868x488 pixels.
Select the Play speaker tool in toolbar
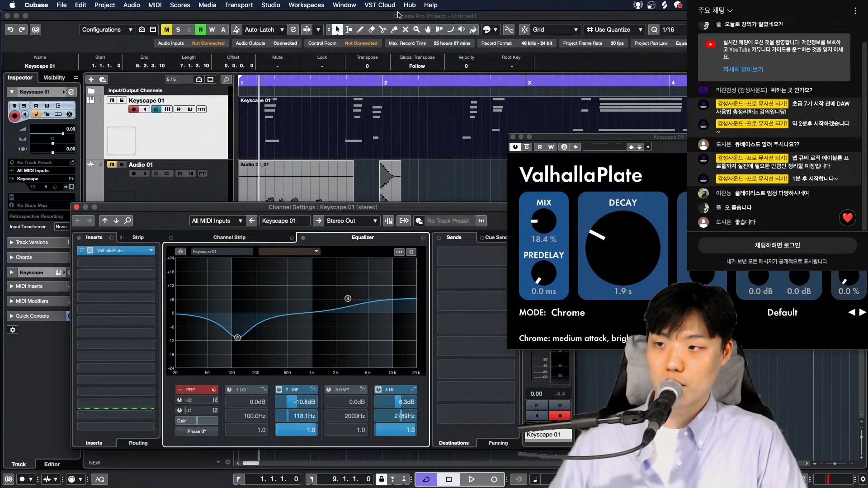click(x=462, y=29)
